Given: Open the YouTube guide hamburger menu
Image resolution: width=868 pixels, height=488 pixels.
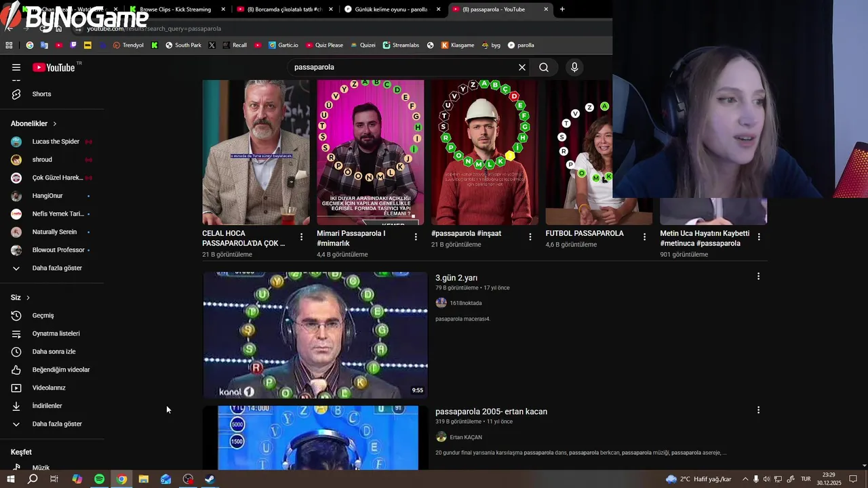Looking at the screenshot, I should [16, 67].
